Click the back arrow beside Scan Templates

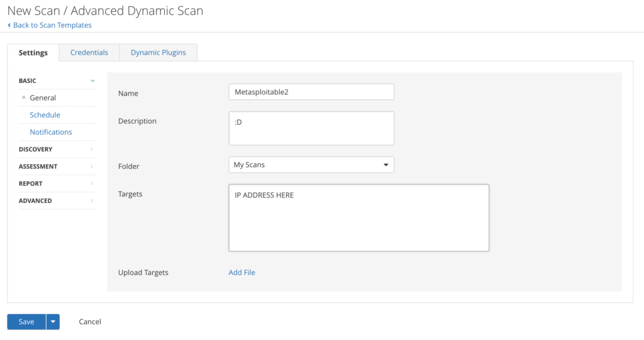[x=9, y=25]
